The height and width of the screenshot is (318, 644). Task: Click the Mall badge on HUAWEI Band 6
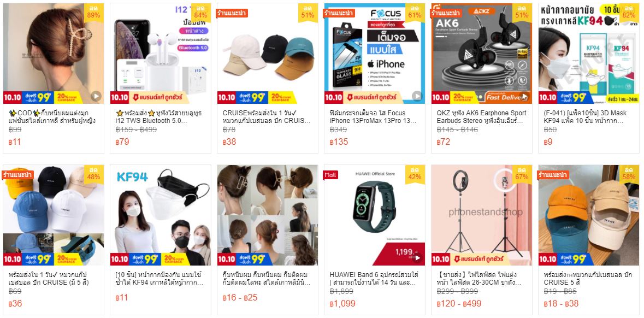330,175
